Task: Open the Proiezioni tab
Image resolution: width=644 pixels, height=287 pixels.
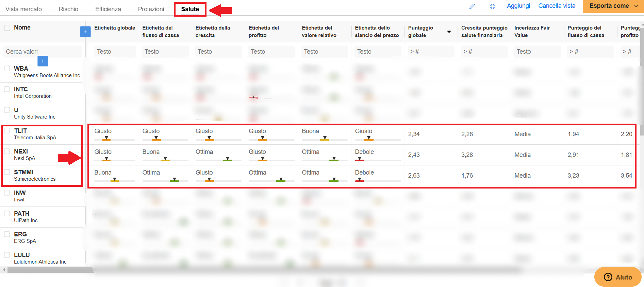Action: 151,9
